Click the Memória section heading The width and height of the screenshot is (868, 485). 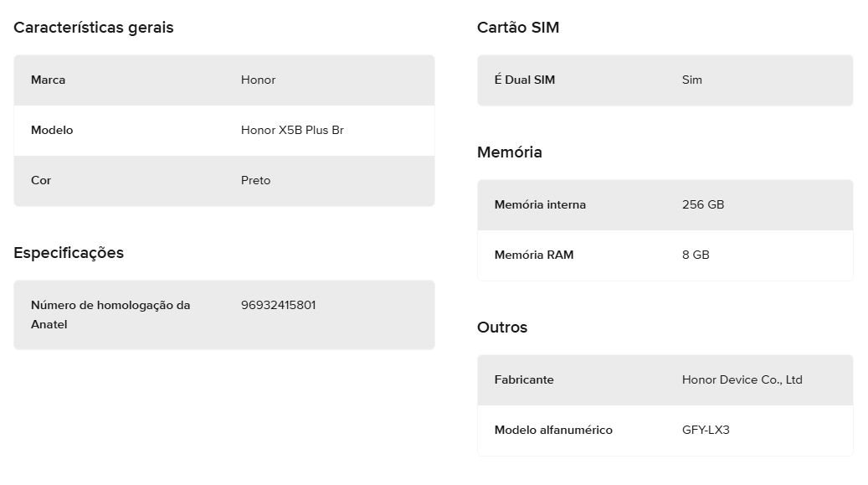509,152
